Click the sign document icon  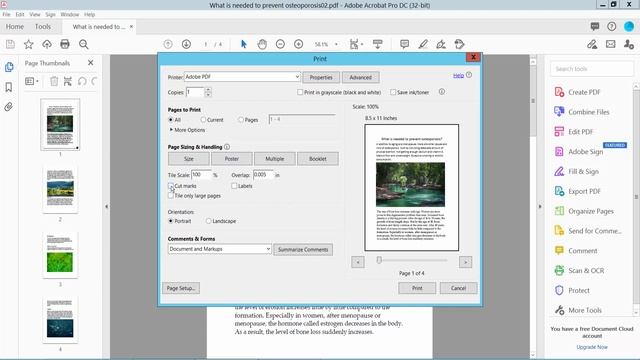[x=441, y=44]
